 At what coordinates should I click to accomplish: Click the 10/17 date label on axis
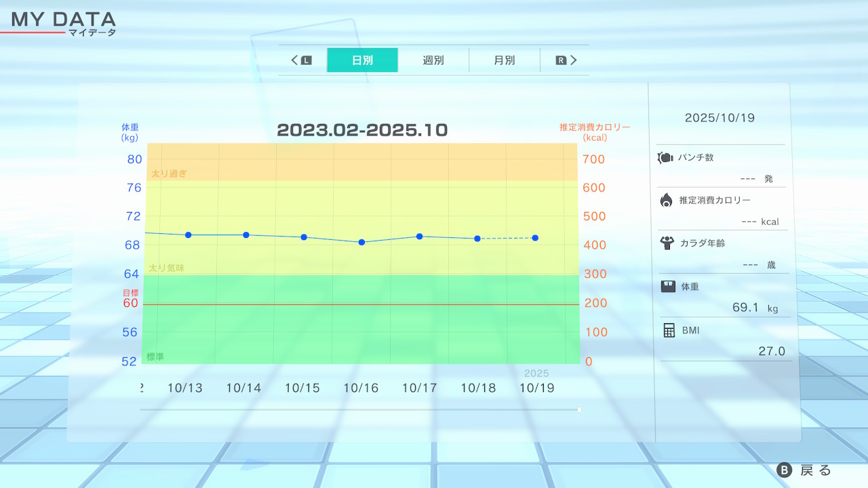419,388
